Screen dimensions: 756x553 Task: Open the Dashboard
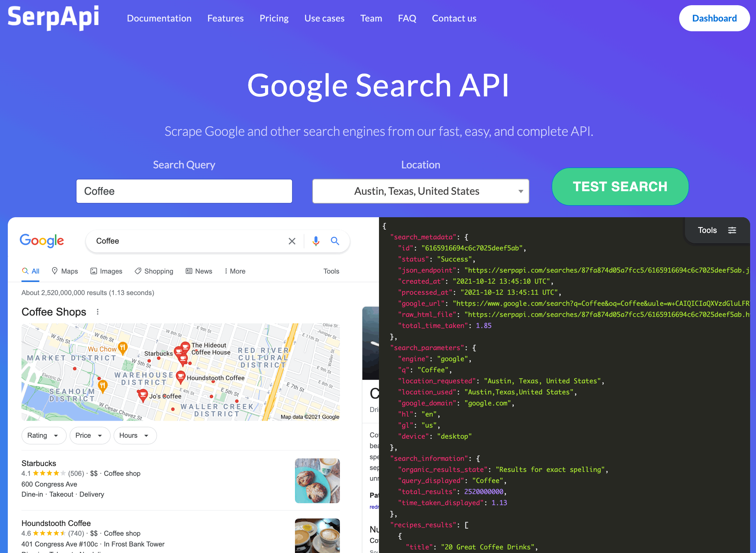(x=714, y=18)
